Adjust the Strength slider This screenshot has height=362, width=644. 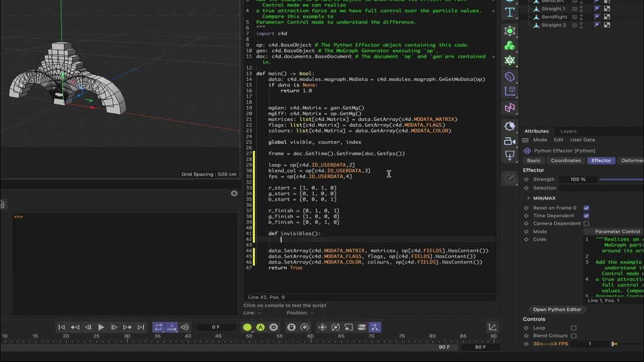tap(621, 179)
